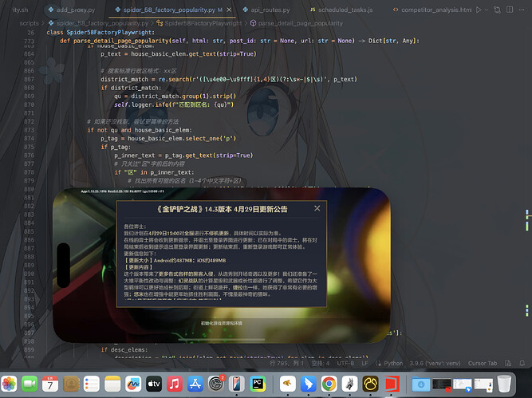Screen dimensions: 532x398
Task: Launch PyCharm from the Dock
Action: (x=258, y=384)
